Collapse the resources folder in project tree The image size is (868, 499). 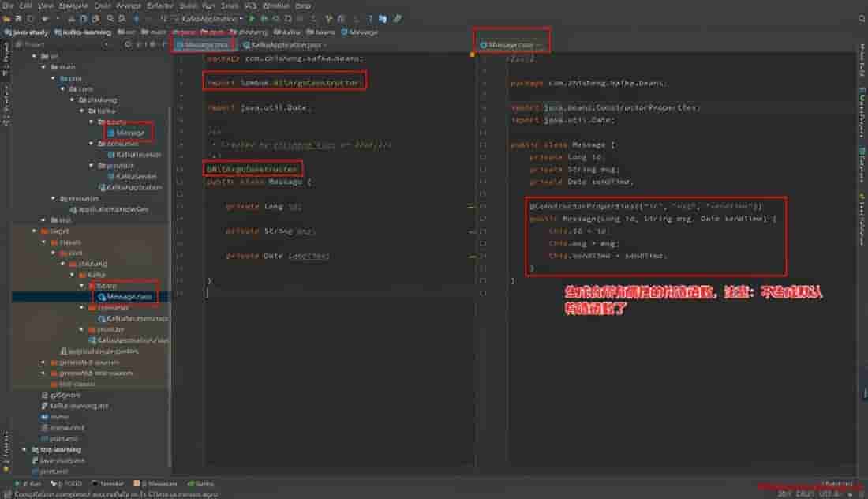coord(53,198)
